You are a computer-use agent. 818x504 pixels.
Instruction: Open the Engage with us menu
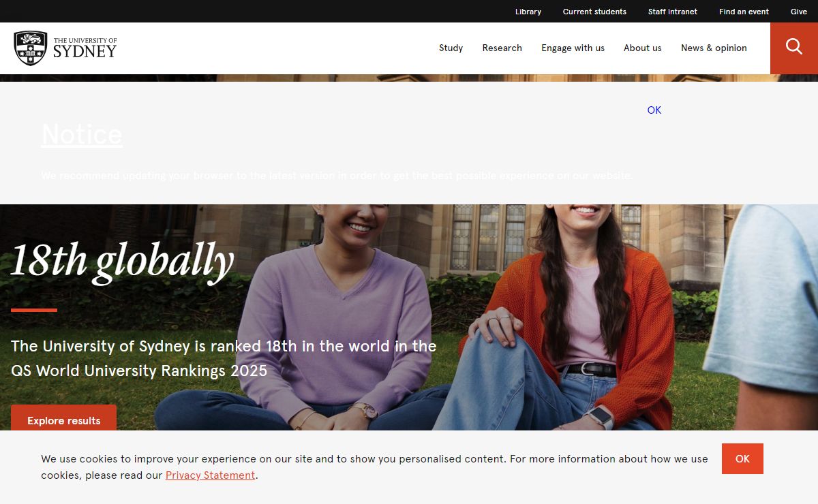click(x=573, y=48)
